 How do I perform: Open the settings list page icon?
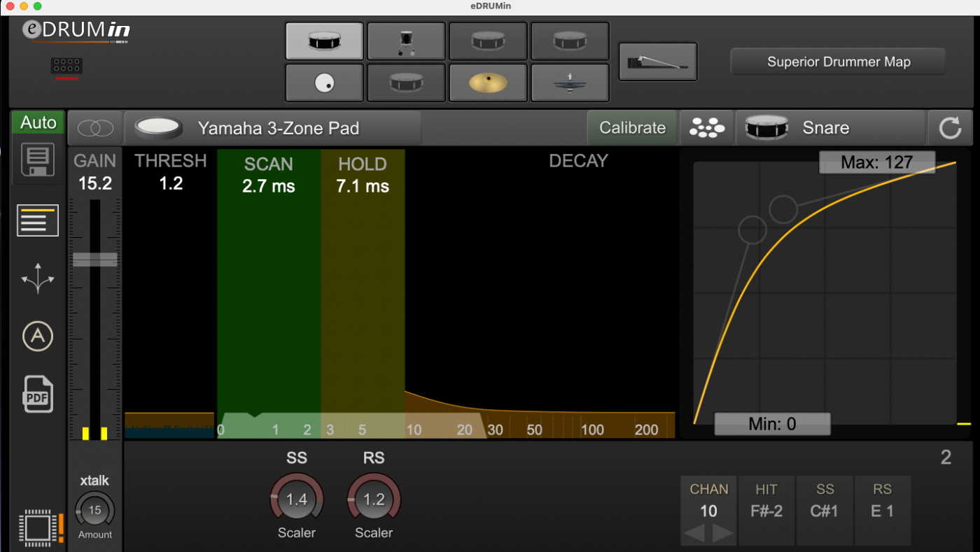38,220
